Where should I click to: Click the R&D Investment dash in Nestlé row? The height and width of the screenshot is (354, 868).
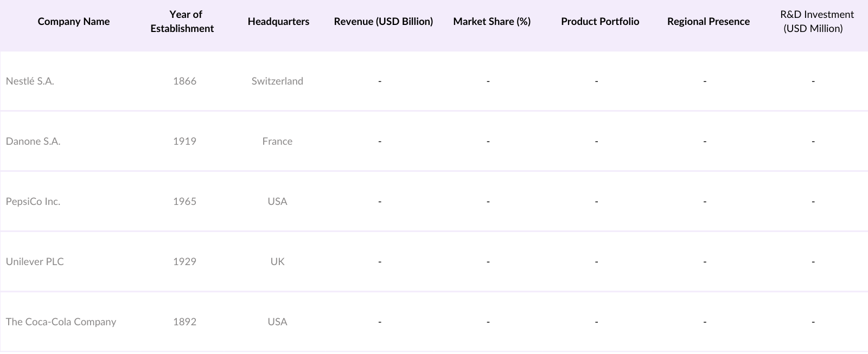(813, 81)
